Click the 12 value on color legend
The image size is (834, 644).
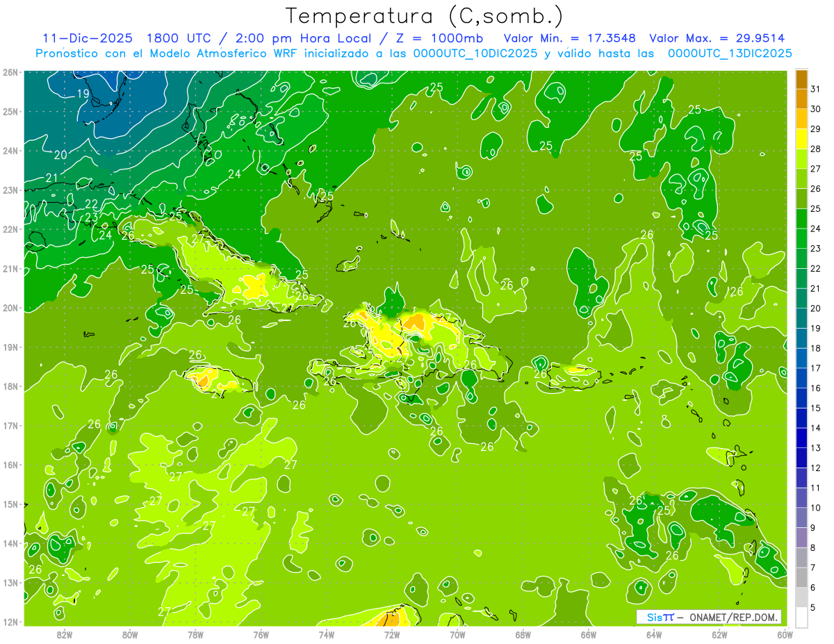tap(815, 468)
